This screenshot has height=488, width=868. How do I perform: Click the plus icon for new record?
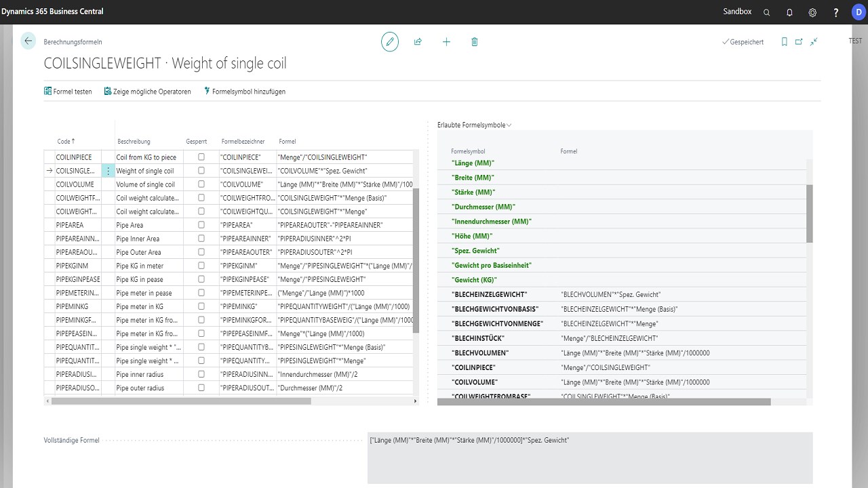point(446,41)
